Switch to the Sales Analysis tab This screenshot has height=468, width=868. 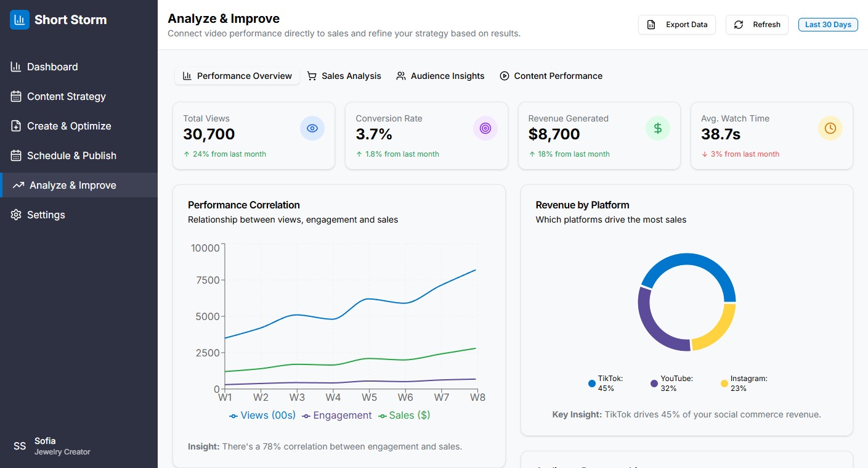[344, 76]
